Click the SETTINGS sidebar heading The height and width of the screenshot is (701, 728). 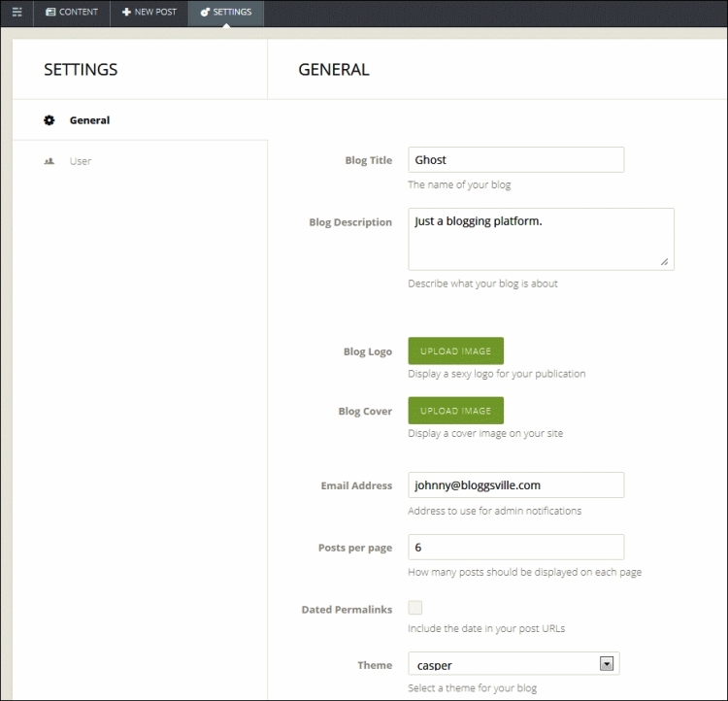81,70
